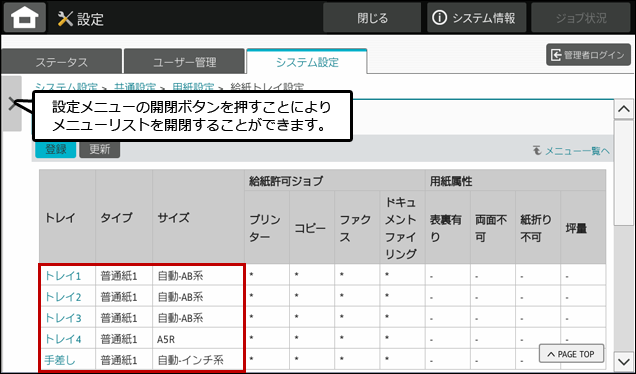Click 普通紙1 type cell in トレイ2 row

124,297
